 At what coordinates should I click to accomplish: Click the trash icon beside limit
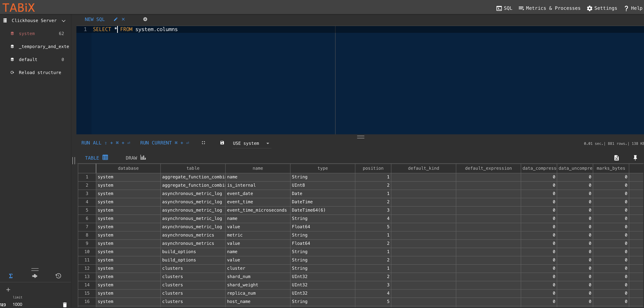[x=65, y=305]
